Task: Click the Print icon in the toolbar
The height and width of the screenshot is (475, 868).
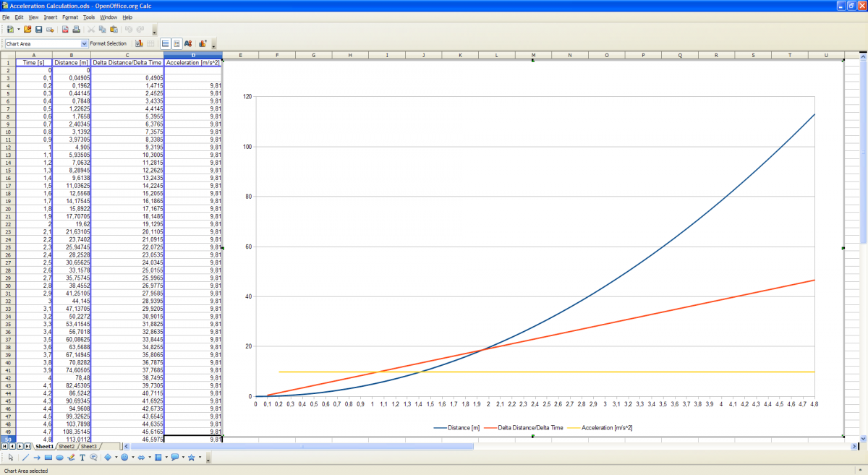Action: 76,30
